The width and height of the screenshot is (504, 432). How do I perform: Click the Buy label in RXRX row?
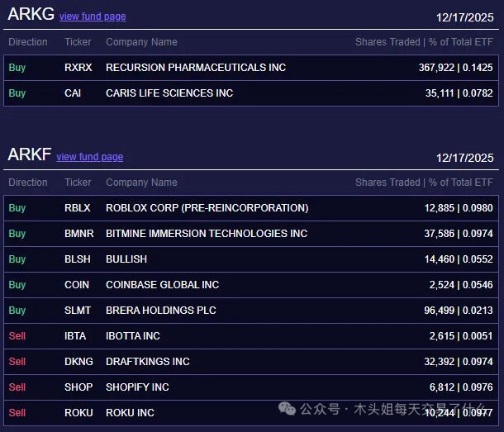coord(17,68)
